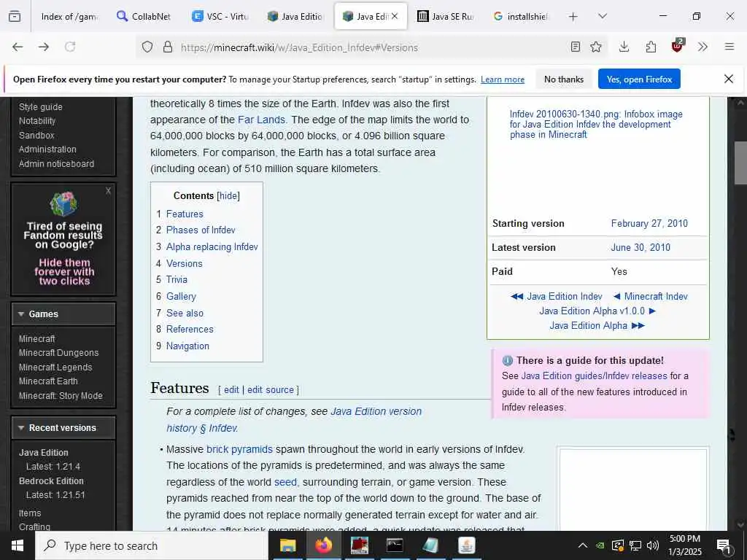Click the address bar URL field
Image resolution: width=747 pixels, height=560 pixels.
tap(371, 47)
